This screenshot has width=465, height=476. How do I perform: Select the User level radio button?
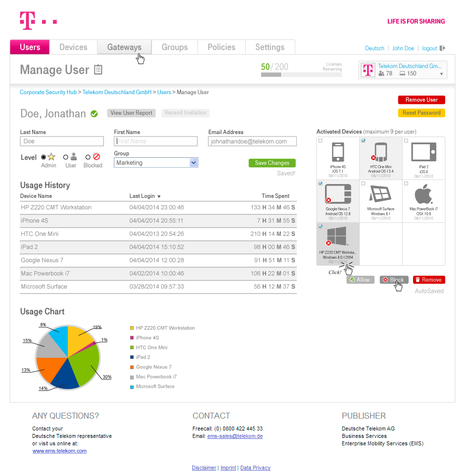point(66,157)
